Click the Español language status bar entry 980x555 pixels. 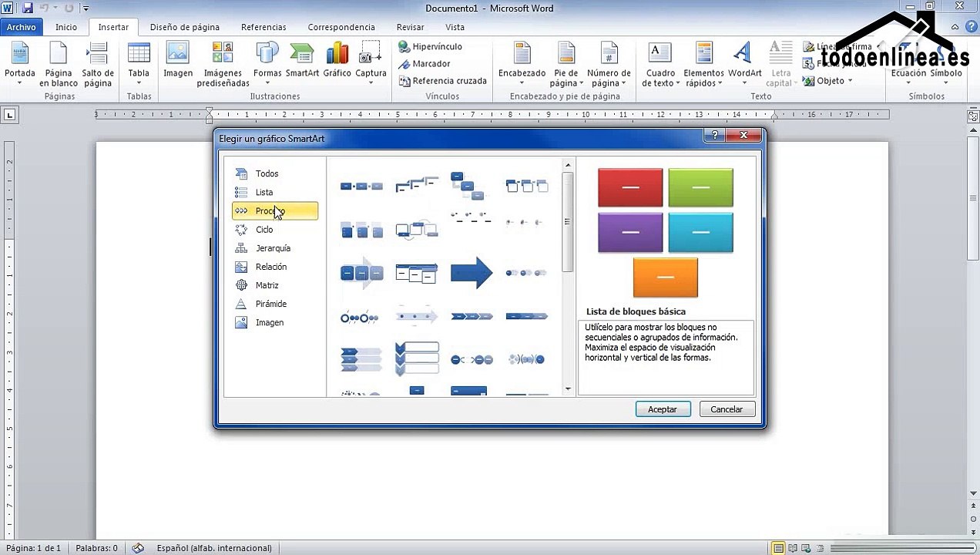[x=214, y=548]
